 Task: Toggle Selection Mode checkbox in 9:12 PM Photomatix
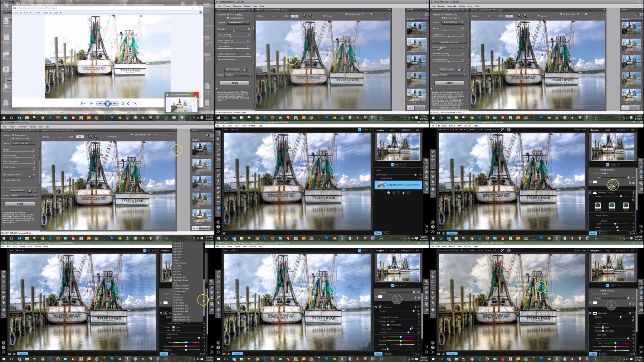347,14
